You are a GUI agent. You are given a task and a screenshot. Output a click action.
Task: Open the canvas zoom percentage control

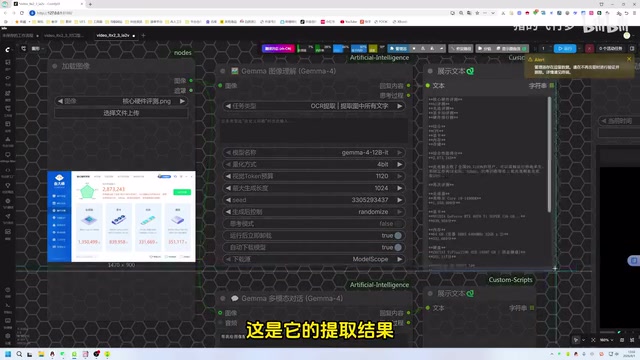606,340
